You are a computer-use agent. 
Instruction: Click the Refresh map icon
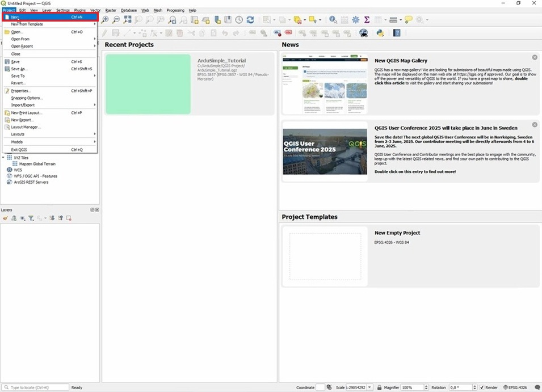coord(250,20)
